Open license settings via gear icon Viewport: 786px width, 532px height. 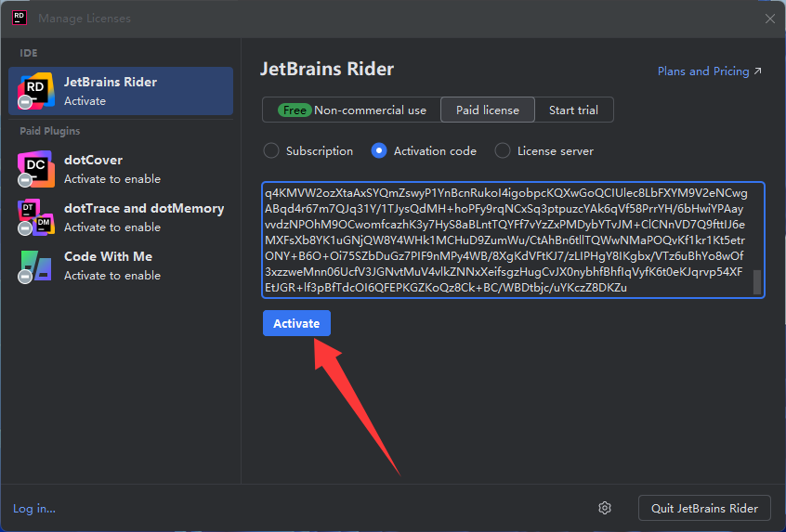click(605, 508)
